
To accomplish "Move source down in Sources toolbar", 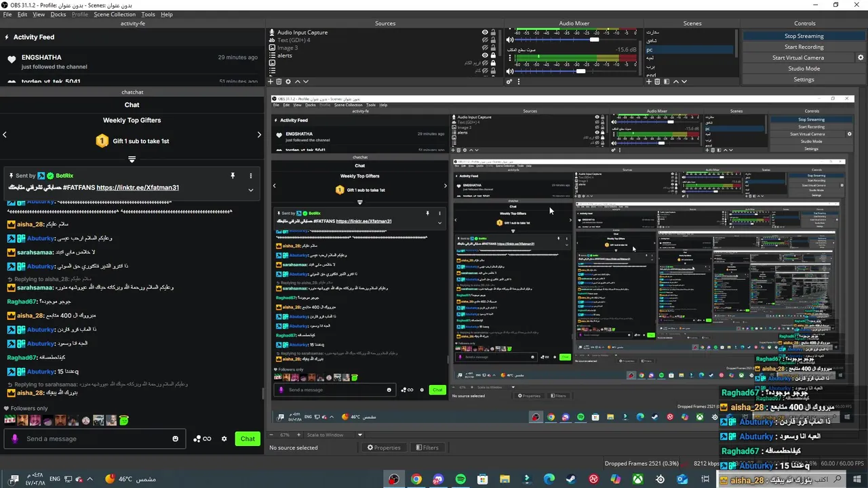I will (306, 81).
